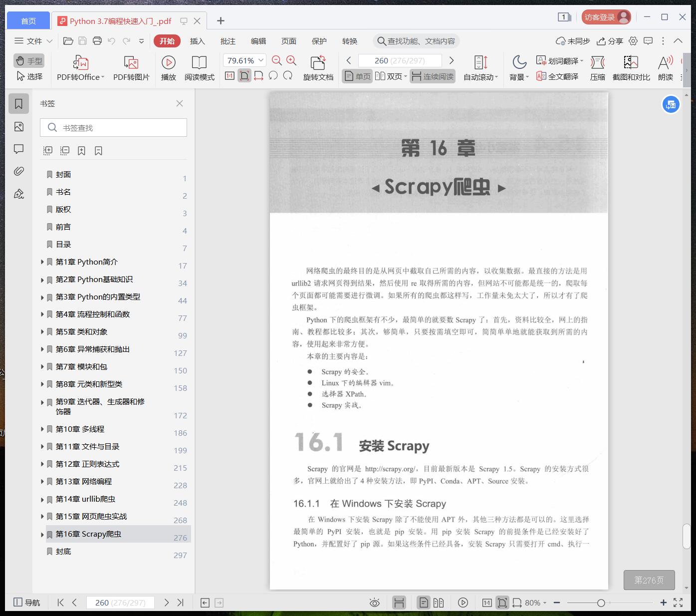Open the 插入 ribbon tab
The height and width of the screenshot is (616, 696).
[x=198, y=41]
